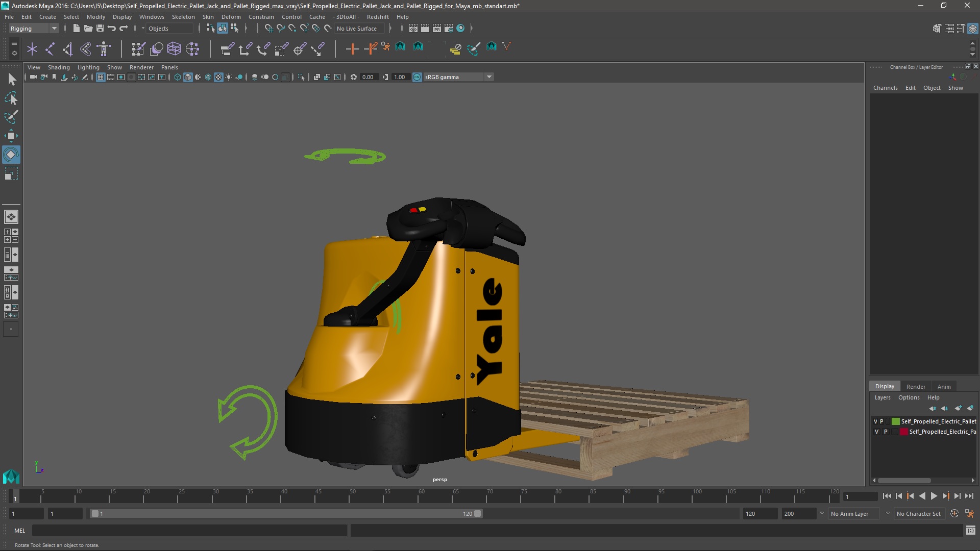Choose the Paint Selection tool

click(11, 117)
